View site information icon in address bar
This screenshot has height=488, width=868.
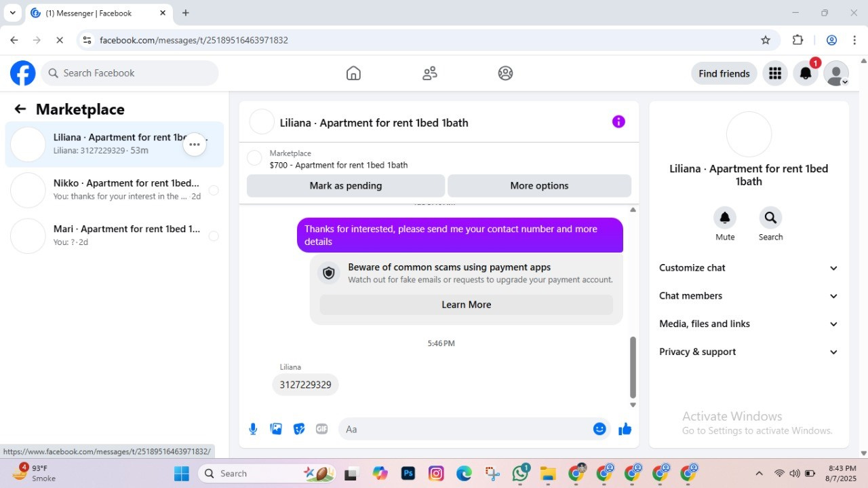[87, 40]
